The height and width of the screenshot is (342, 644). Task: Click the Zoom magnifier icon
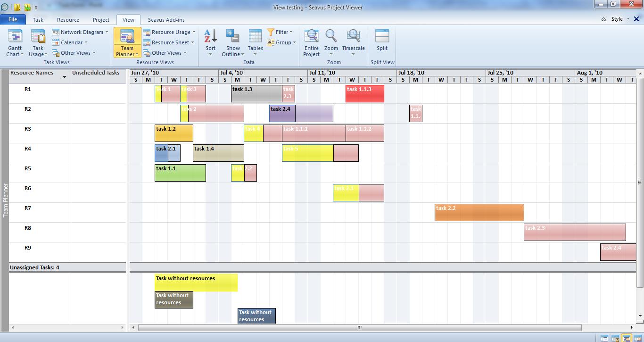[x=331, y=37]
